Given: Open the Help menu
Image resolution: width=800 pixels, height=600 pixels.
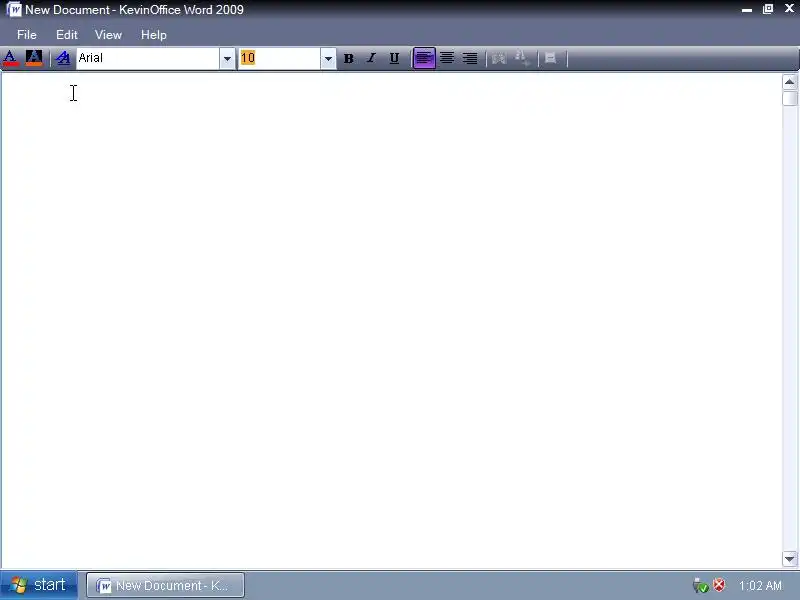Looking at the screenshot, I should coord(154,35).
